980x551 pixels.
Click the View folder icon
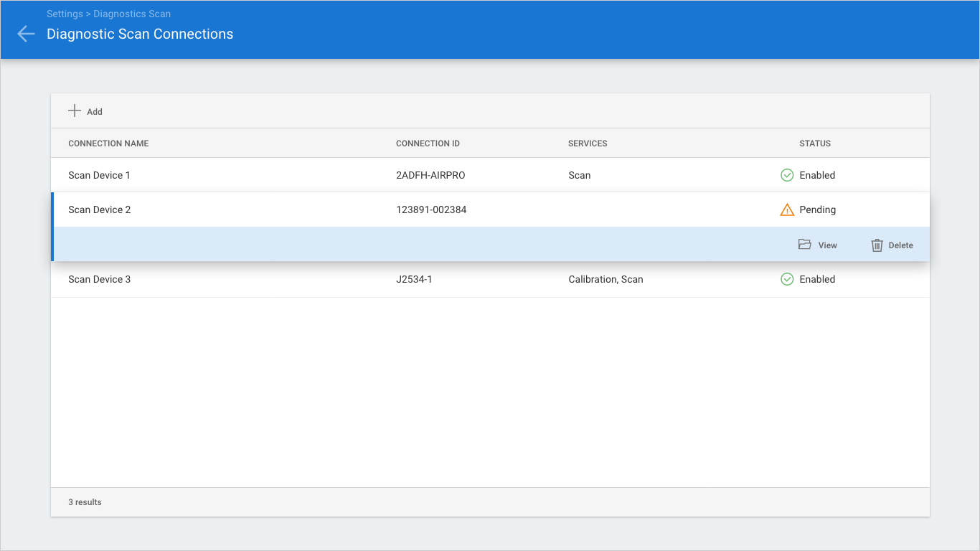tap(804, 245)
